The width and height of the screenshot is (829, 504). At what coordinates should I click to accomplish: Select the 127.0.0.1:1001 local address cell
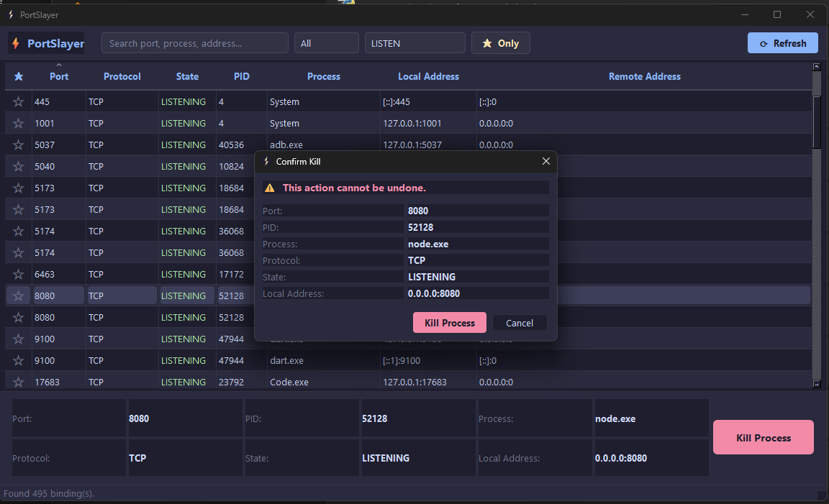click(427, 123)
